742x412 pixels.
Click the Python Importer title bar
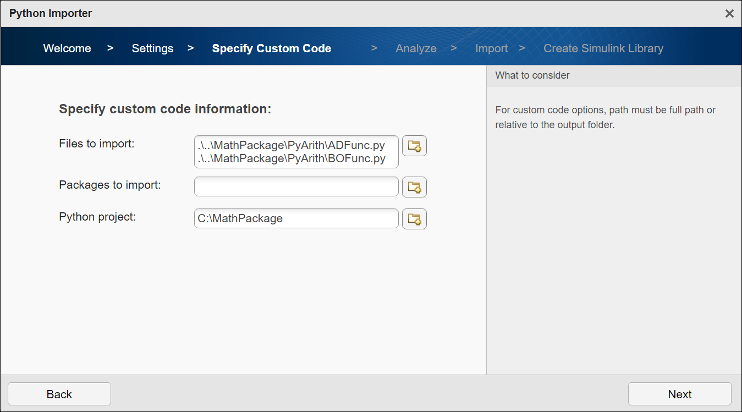(x=300, y=13)
